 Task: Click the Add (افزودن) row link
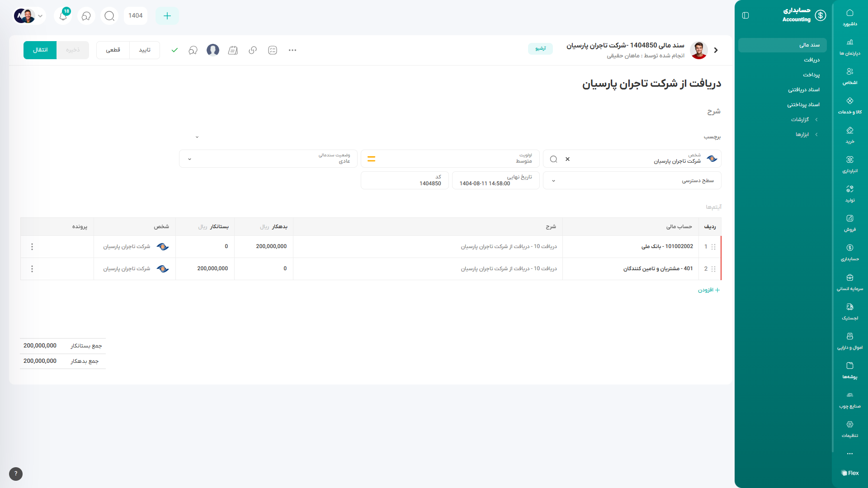point(708,290)
